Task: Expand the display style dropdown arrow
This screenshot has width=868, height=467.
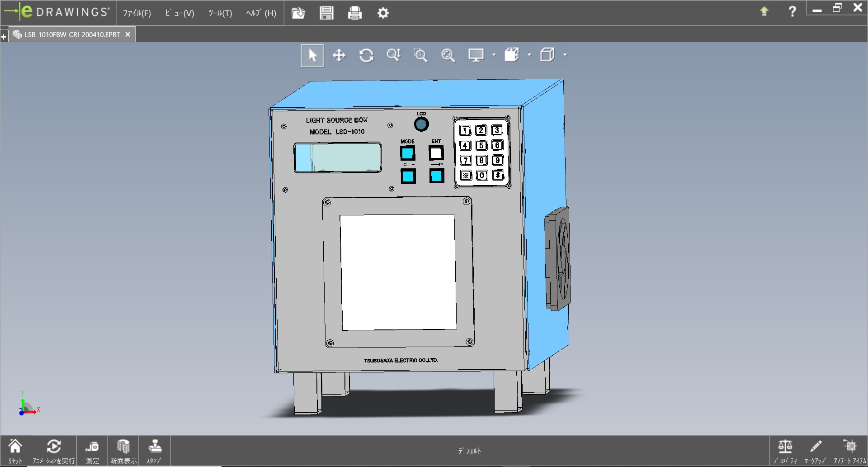Action: point(529,55)
